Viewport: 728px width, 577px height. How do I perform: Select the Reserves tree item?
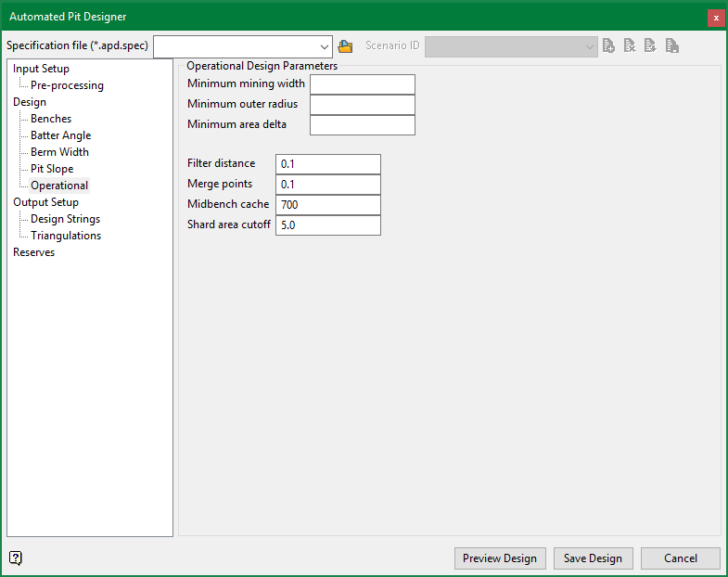[33, 252]
